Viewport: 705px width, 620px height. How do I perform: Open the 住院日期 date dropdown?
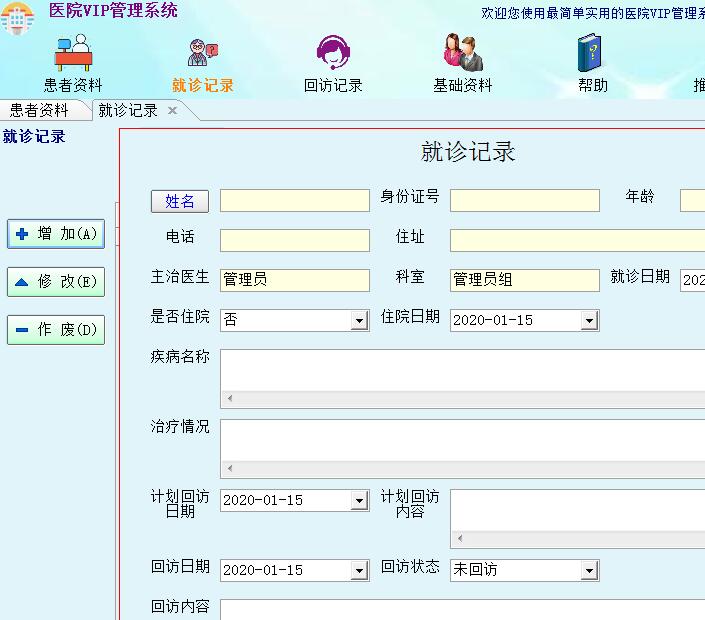[x=589, y=321]
